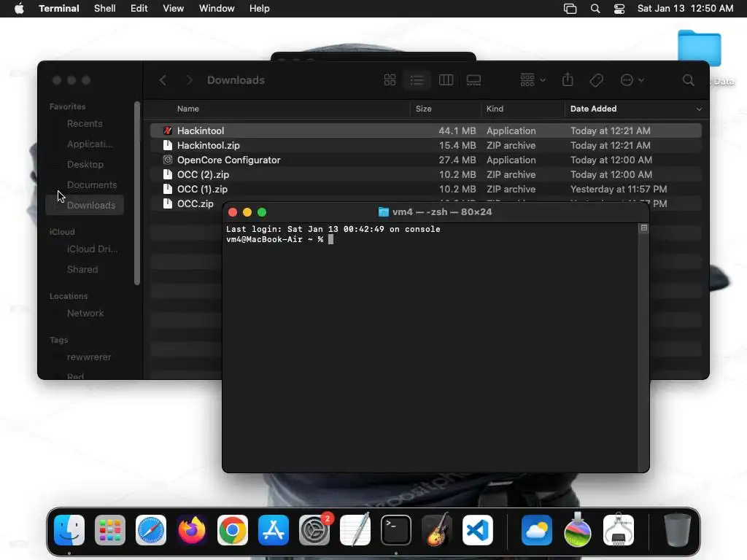Go forward in Finder window

[189, 80]
